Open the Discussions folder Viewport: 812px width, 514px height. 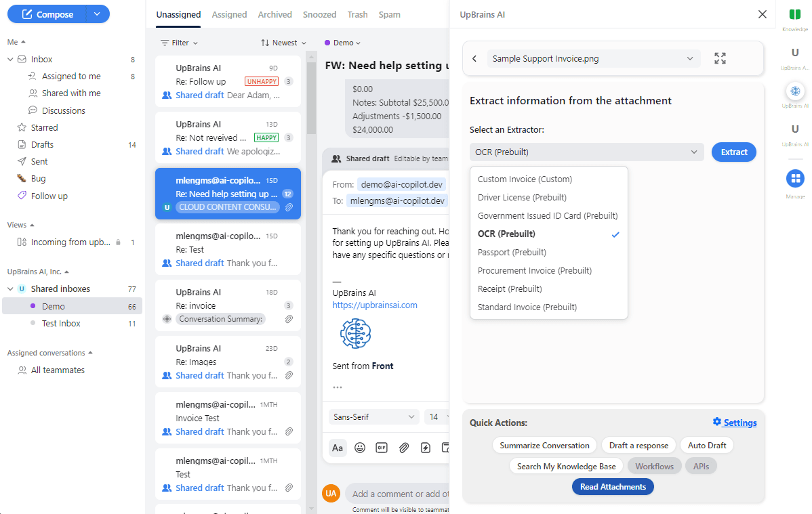pos(63,110)
